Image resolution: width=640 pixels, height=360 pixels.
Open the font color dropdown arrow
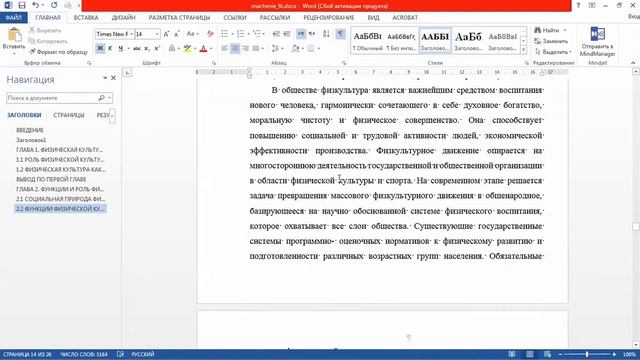coord(211,49)
